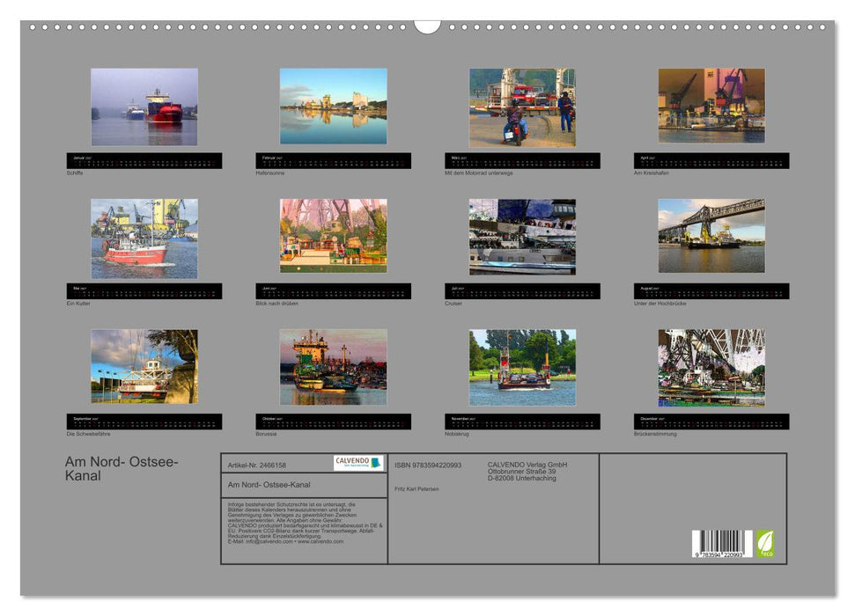Click the caption 'Hafensonne'
Image resolution: width=855 pixels, height=616 pixels.
pyautogui.click(x=270, y=173)
